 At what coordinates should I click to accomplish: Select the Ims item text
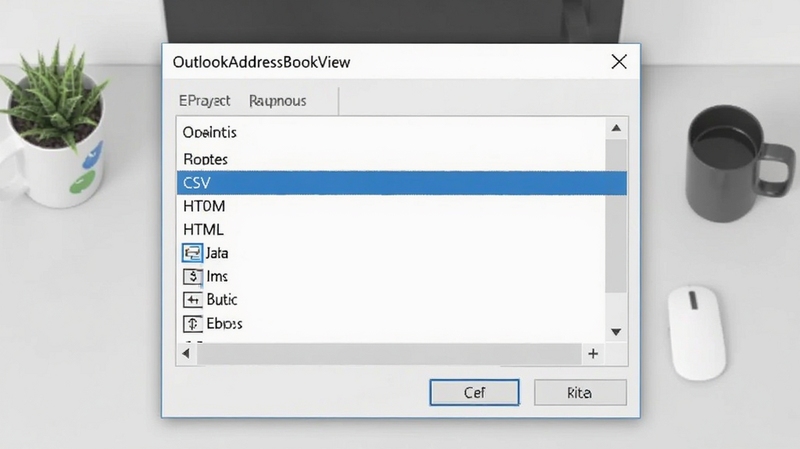coord(217,277)
